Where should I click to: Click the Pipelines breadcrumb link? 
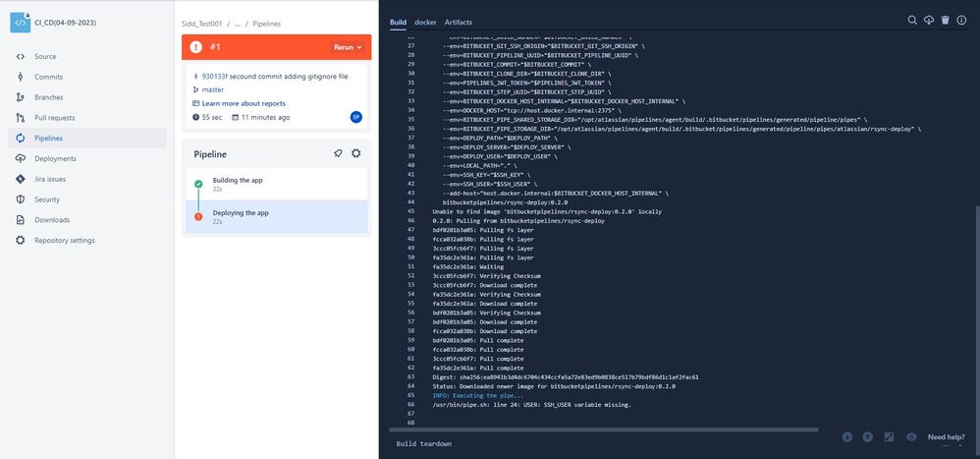coord(267,24)
